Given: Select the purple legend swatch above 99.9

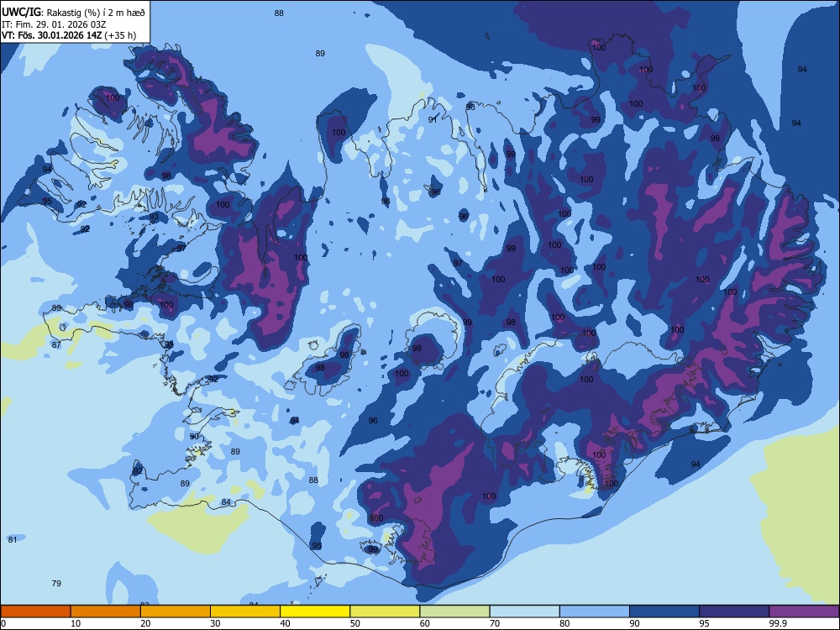Looking at the screenshot, I should pos(804,612).
